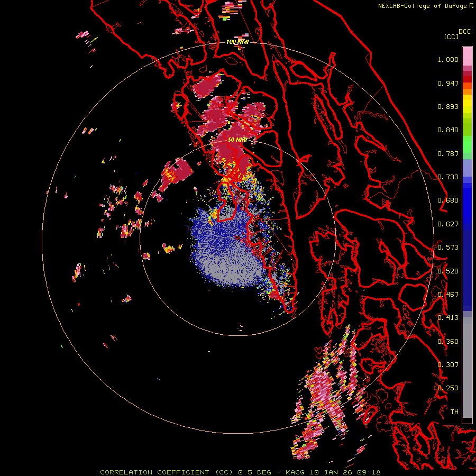Click the 0.787 scale value

click(x=448, y=153)
